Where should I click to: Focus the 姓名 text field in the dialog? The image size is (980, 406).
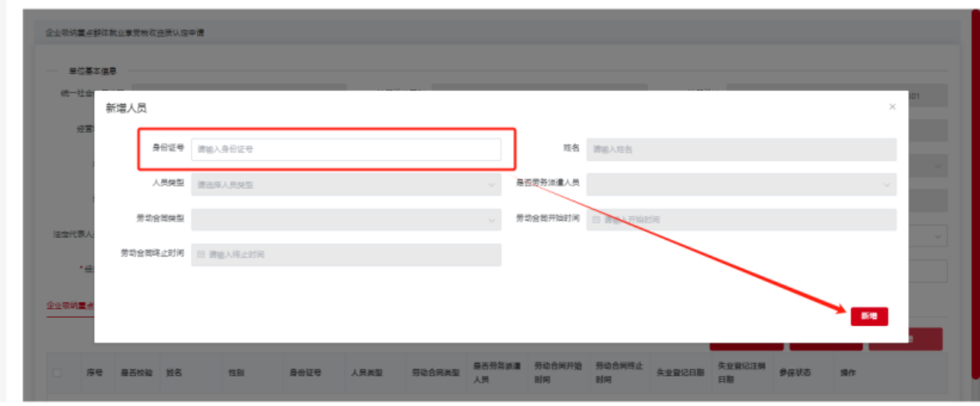coord(740,149)
